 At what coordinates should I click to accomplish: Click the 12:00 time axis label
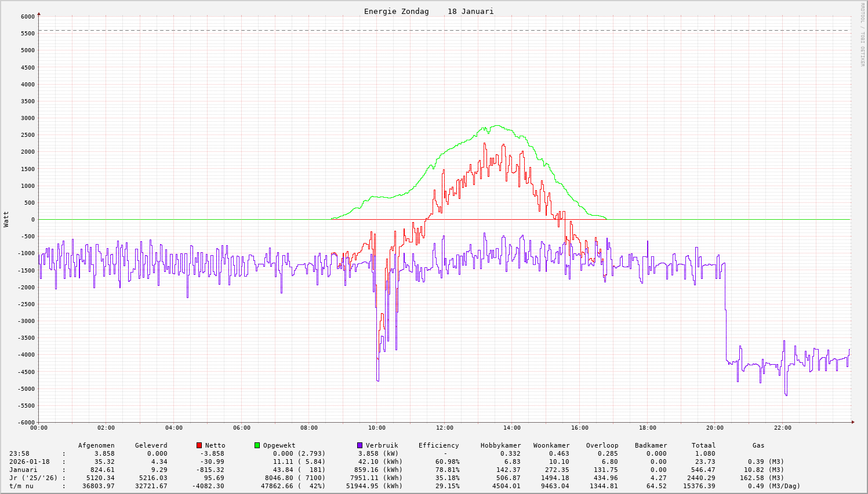coord(445,428)
